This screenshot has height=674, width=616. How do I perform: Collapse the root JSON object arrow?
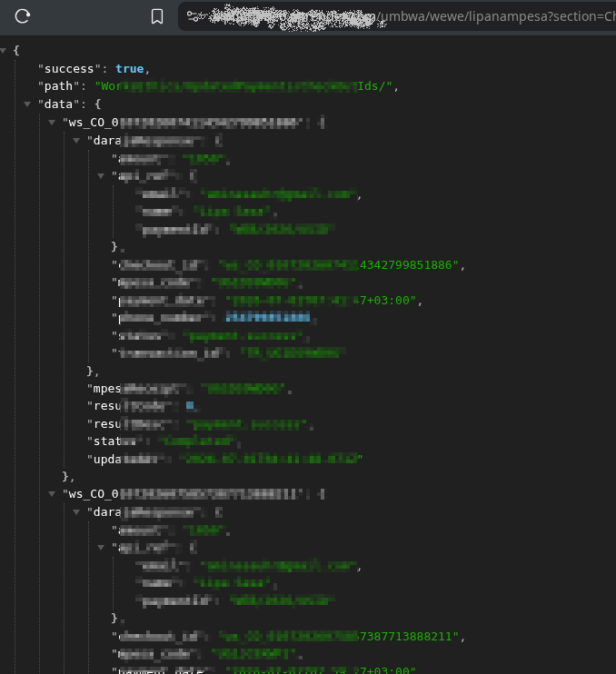[4, 51]
